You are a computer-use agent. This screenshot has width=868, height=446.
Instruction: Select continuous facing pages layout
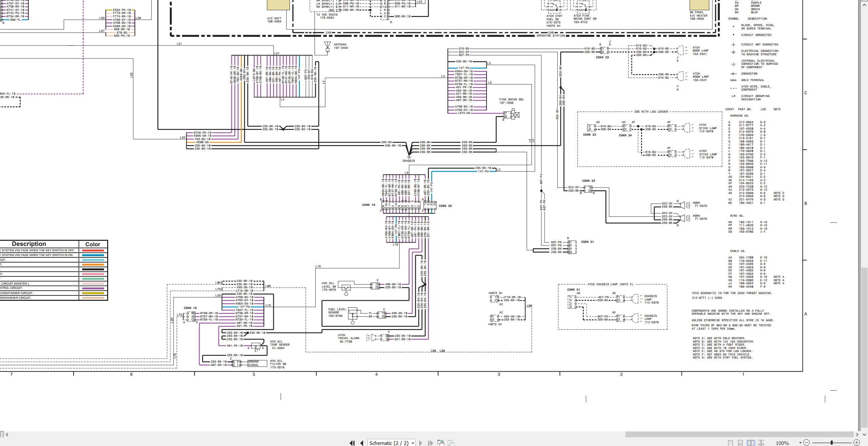(761, 443)
